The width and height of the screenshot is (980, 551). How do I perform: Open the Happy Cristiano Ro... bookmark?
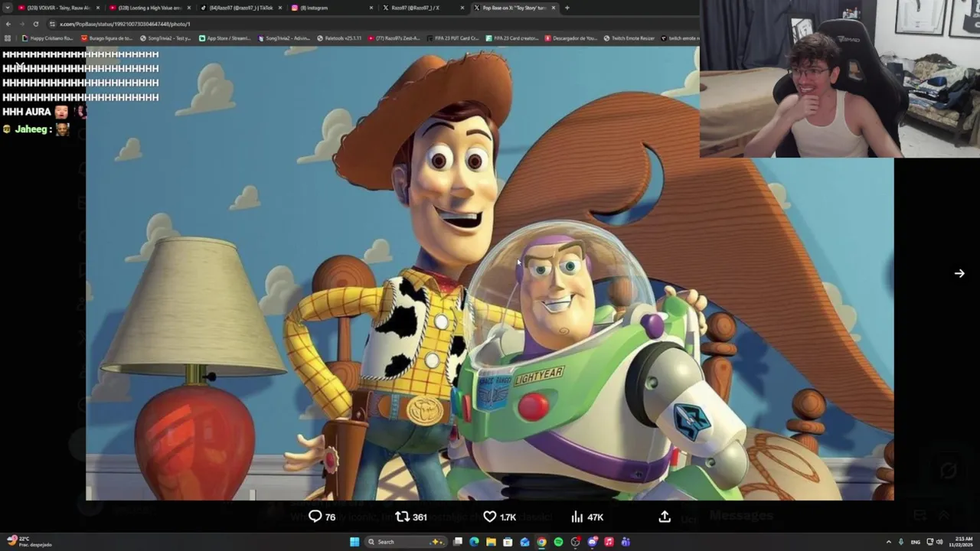pos(47,38)
